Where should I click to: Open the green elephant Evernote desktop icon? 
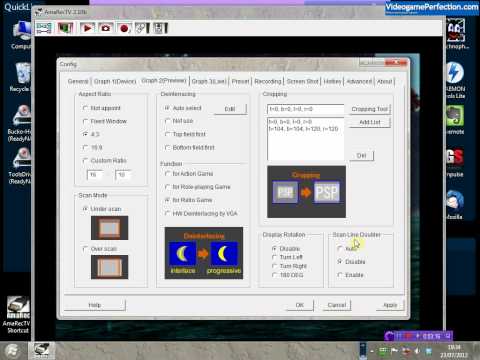[x=455, y=120]
